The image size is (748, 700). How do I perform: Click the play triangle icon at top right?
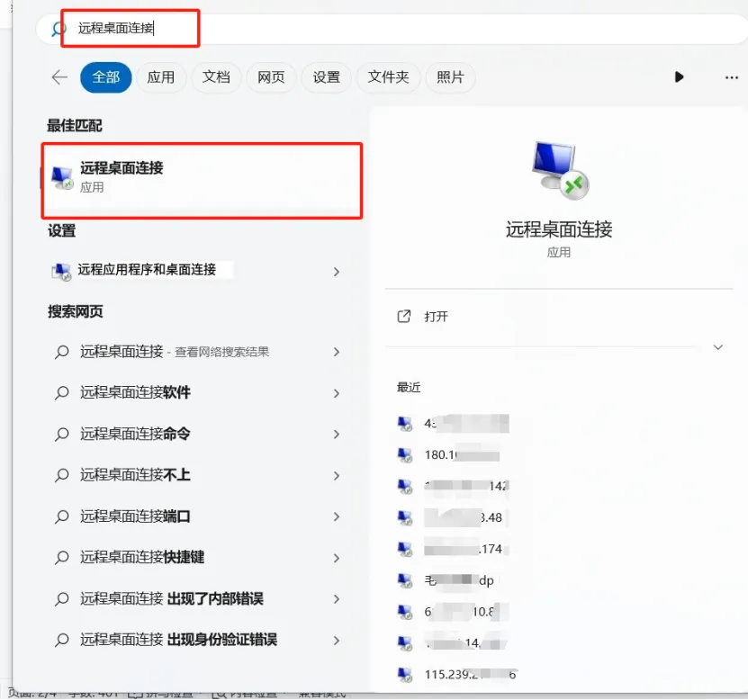point(680,77)
